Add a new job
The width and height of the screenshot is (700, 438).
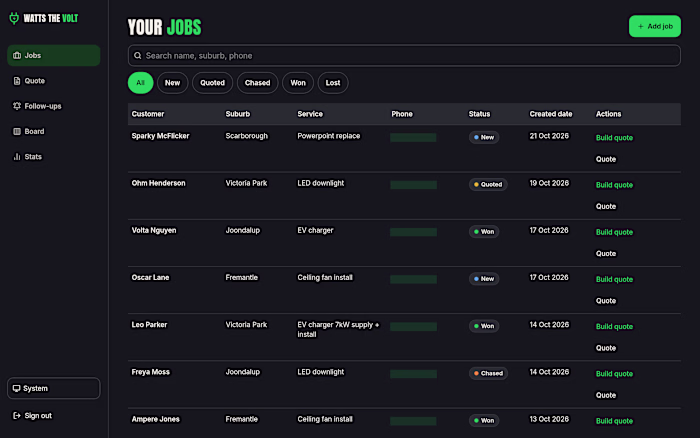tap(654, 26)
